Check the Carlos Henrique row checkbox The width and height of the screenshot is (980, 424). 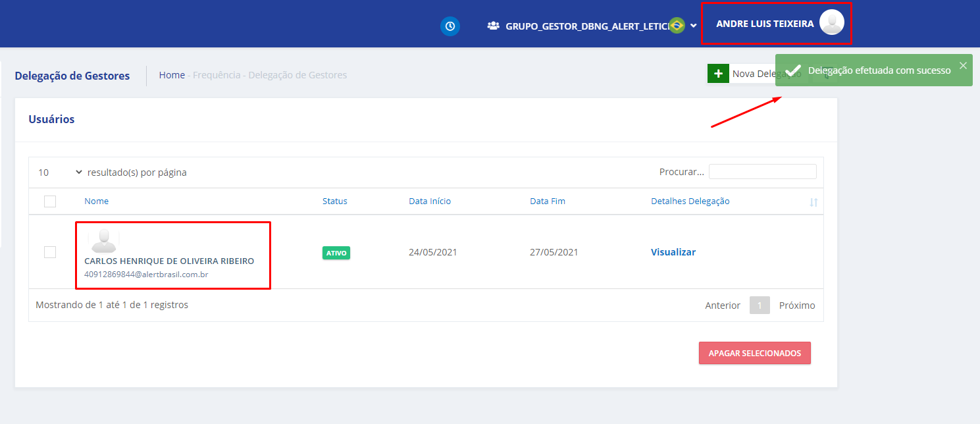click(x=50, y=252)
